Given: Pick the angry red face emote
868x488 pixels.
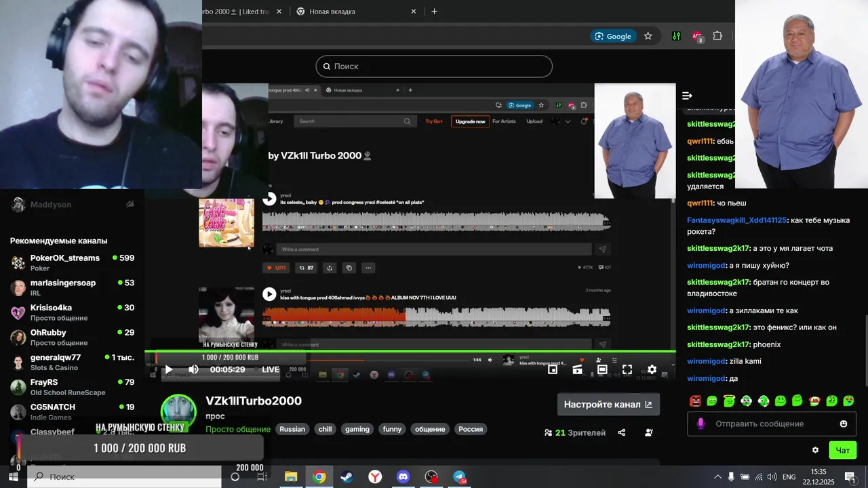Looking at the screenshot, I should point(695,401).
